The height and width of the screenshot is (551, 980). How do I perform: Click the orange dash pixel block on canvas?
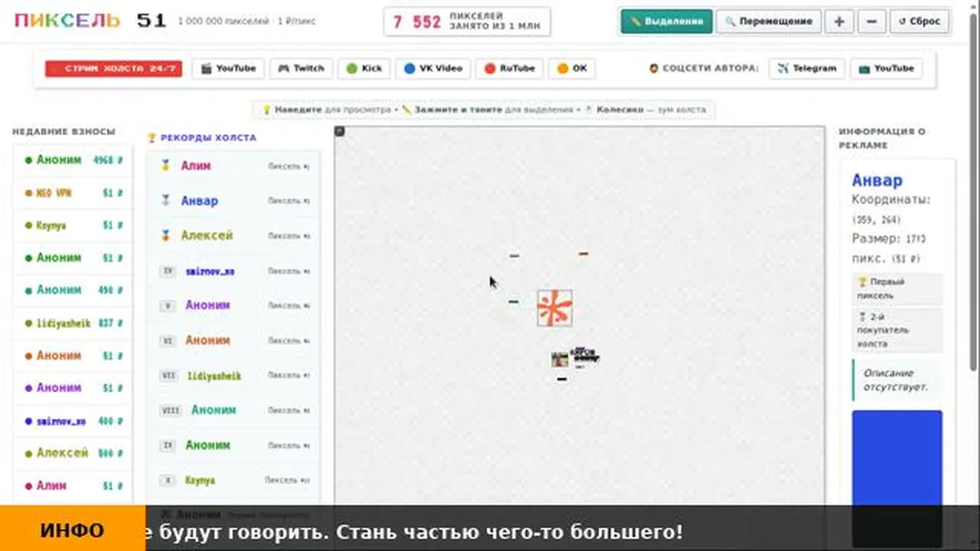[583, 253]
